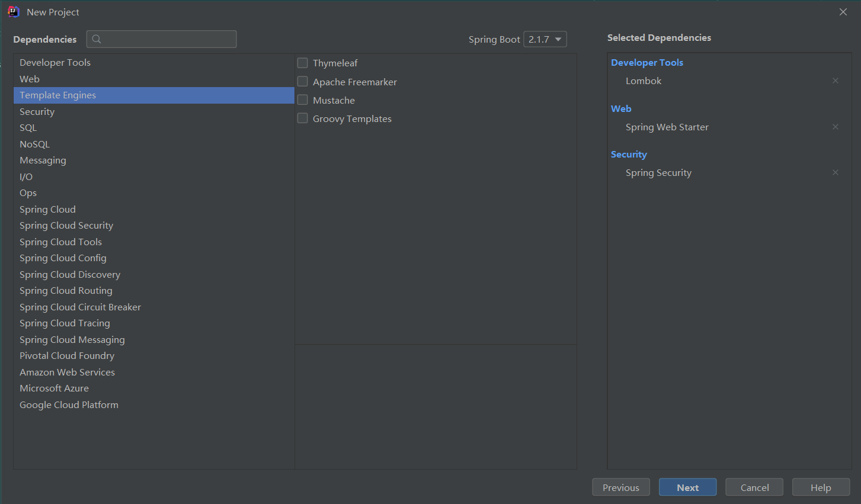Click the Lombok selected dependency
The image size is (861, 504).
(644, 81)
